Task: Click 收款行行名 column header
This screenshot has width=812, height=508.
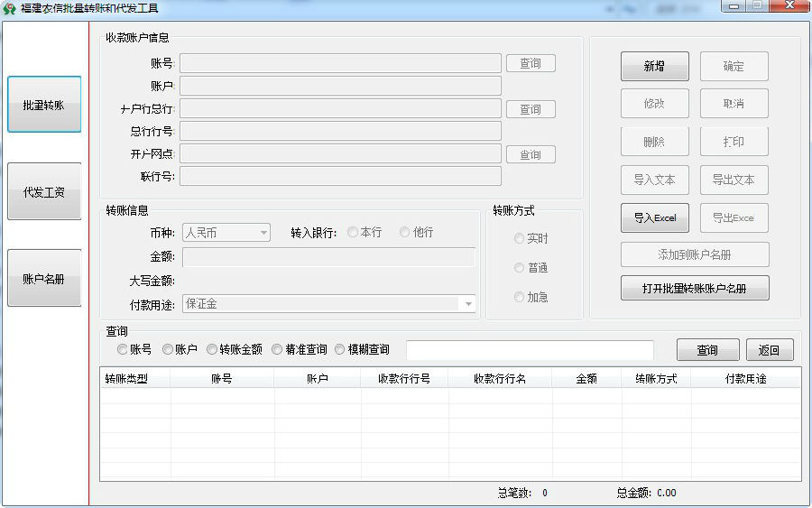Action: point(500,379)
